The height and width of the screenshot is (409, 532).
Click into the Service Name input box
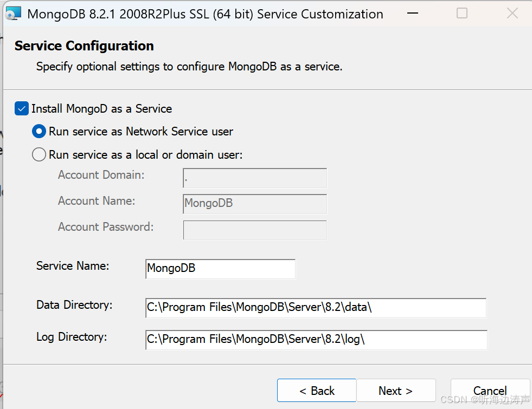220,269
